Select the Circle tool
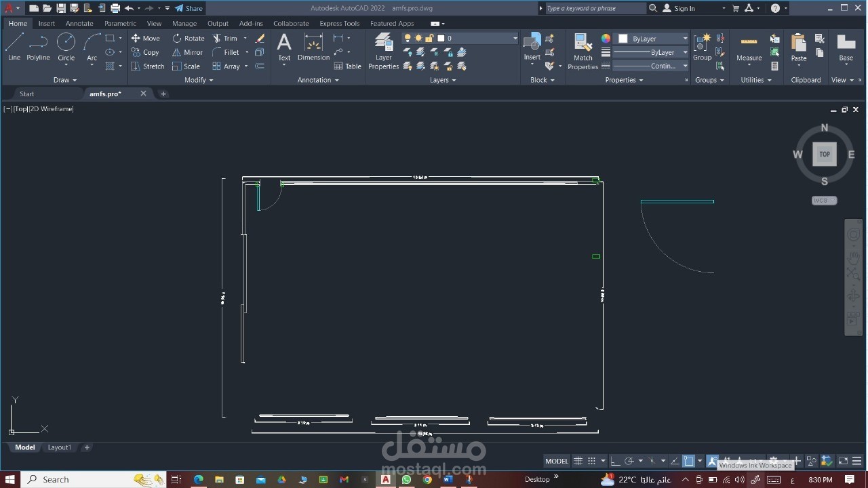This screenshot has width=868, height=488. [x=66, y=47]
